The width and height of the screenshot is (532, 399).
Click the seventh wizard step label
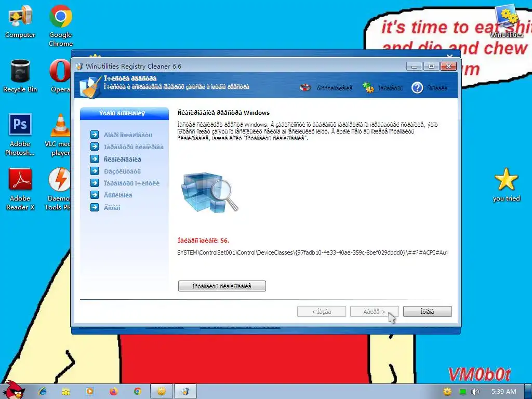click(x=112, y=207)
